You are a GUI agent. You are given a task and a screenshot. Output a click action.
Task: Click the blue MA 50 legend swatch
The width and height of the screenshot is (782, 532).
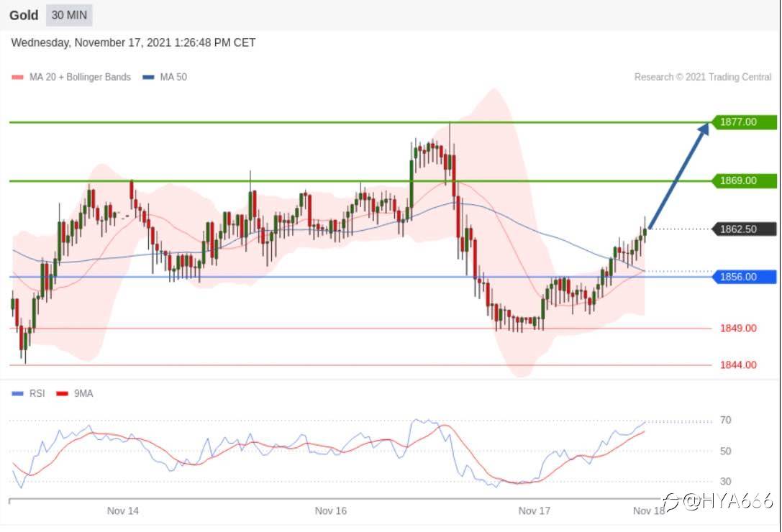tap(149, 77)
